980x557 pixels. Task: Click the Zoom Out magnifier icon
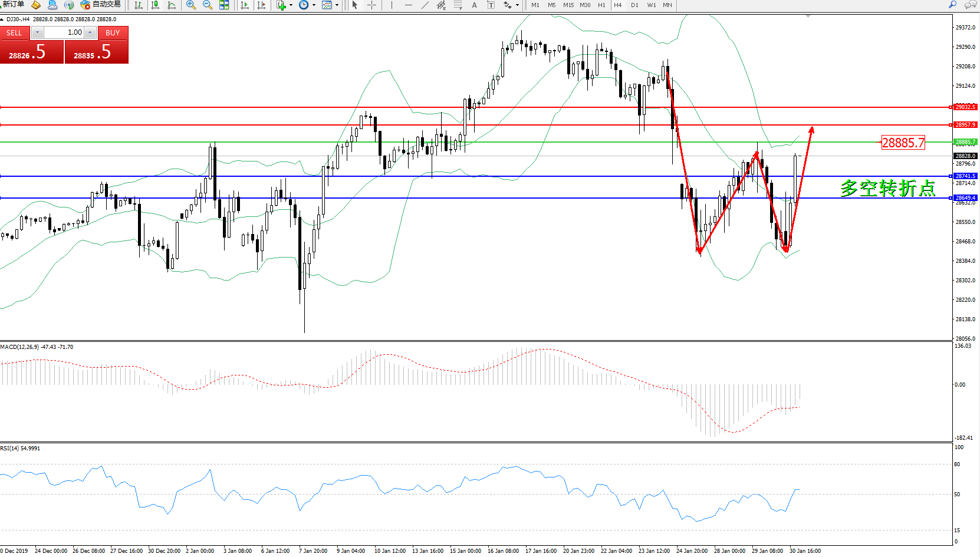coord(207,5)
